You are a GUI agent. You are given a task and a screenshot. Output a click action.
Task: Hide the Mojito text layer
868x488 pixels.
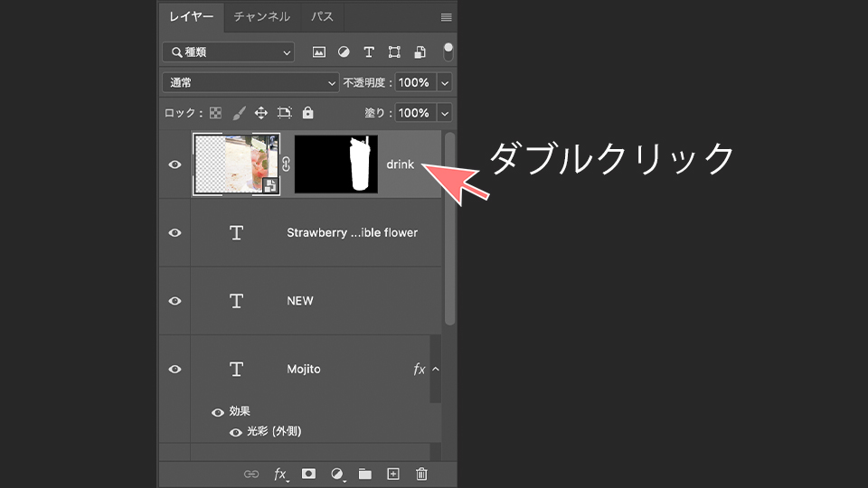(175, 369)
